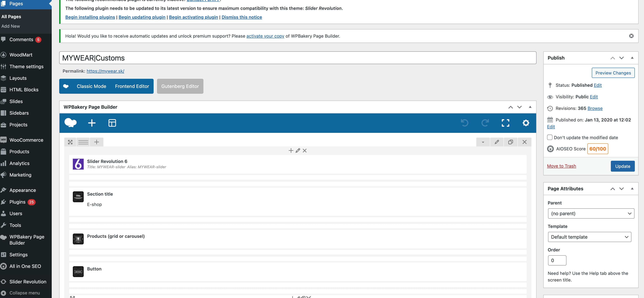
Task: Collapse the Publish panel triangle toggle
Action: pos(632,58)
